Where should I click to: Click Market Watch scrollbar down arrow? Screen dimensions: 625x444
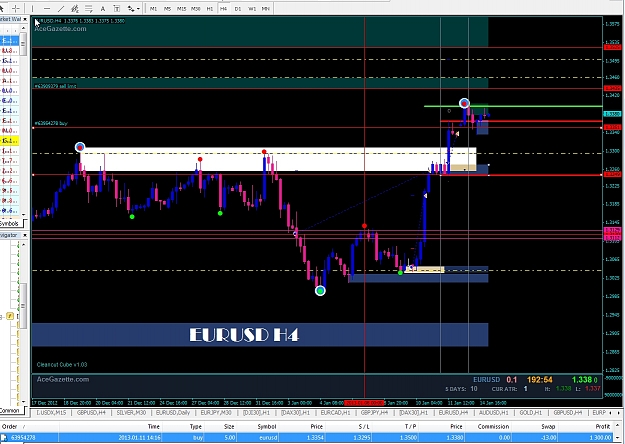click(x=24, y=214)
